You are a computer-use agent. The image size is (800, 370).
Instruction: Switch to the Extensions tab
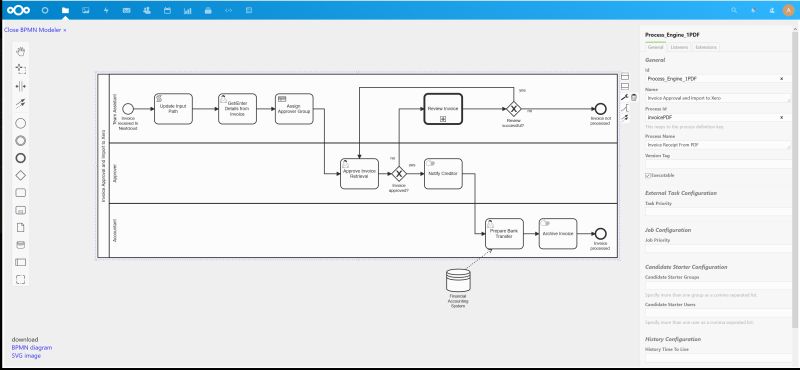pyautogui.click(x=706, y=47)
